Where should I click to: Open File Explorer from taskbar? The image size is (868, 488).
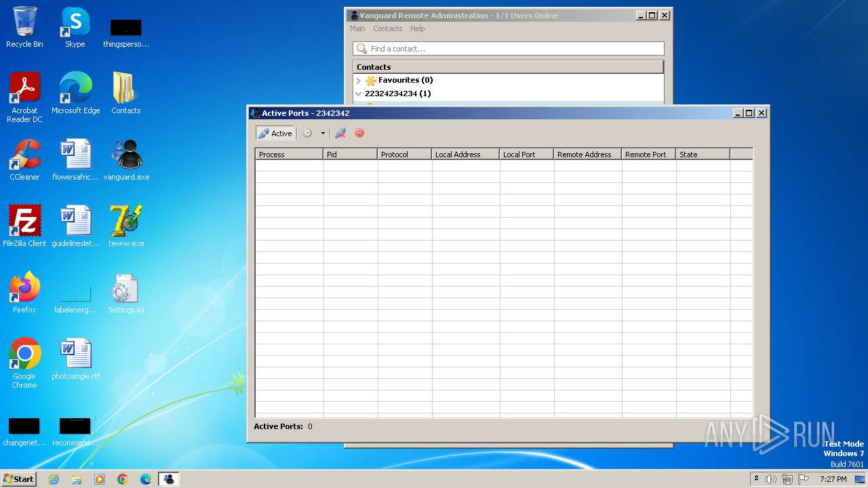pos(77,479)
